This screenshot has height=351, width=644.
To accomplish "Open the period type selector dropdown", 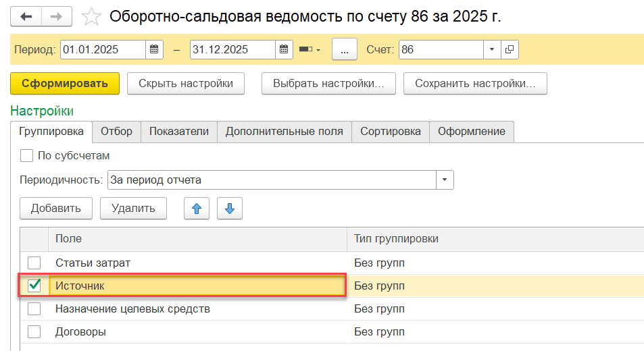I will 310,50.
